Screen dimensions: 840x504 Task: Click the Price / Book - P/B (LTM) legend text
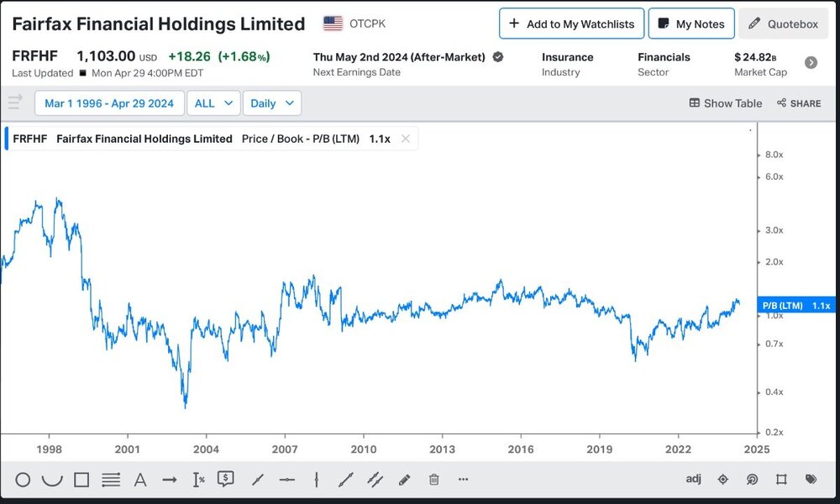(301, 139)
